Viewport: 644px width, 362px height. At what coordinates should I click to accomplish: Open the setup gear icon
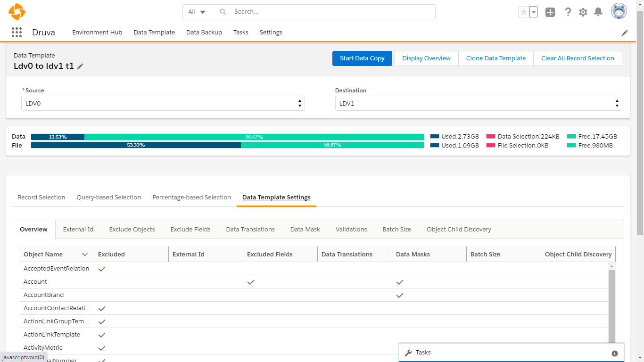point(583,12)
